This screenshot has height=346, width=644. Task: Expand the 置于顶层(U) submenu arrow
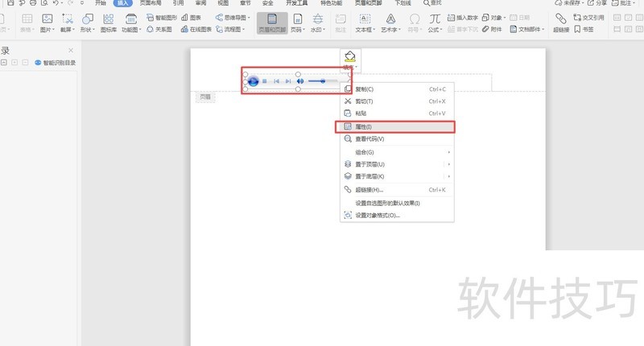coord(449,164)
